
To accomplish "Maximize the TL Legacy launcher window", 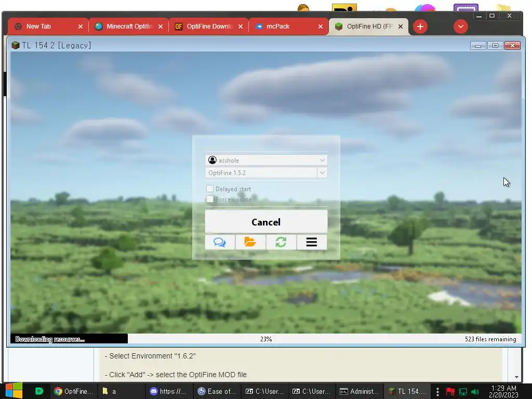I will (x=495, y=46).
